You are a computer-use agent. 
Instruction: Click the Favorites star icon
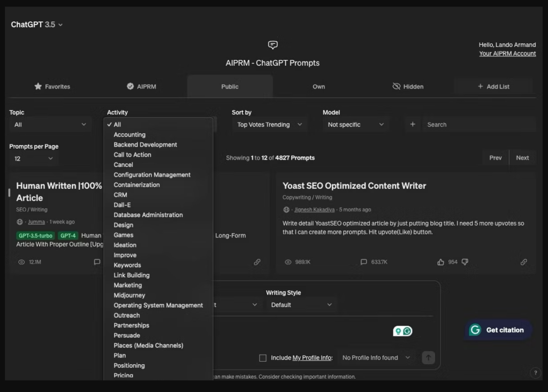pyautogui.click(x=38, y=86)
